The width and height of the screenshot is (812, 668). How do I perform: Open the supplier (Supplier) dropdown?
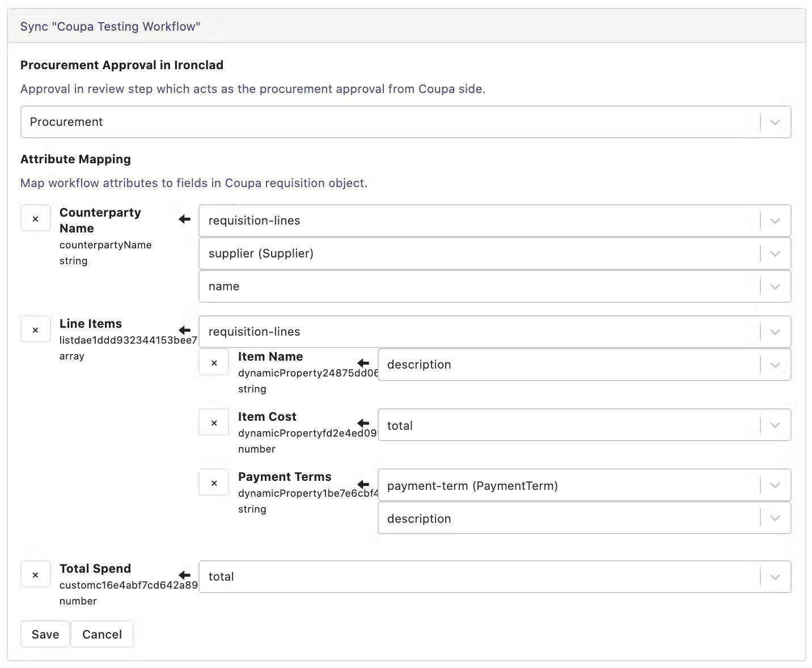tap(494, 253)
